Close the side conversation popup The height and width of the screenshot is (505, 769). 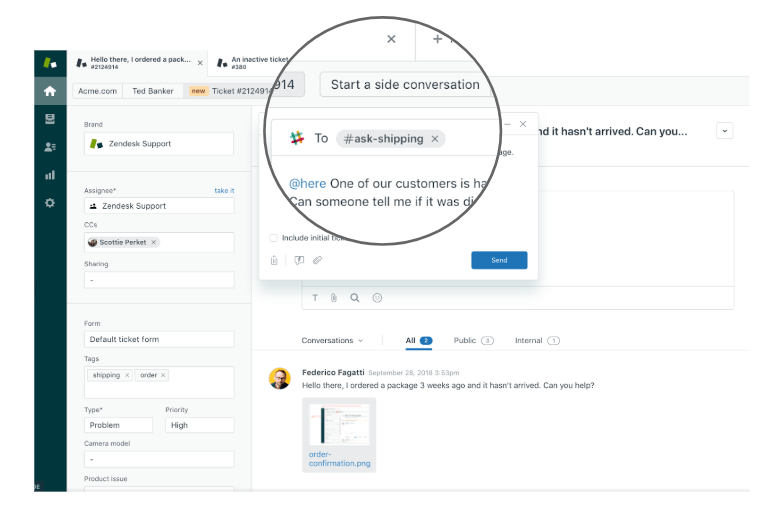523,124
